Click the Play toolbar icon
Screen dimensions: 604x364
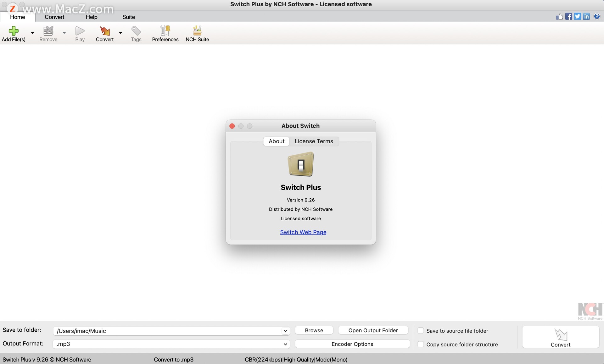80,31
